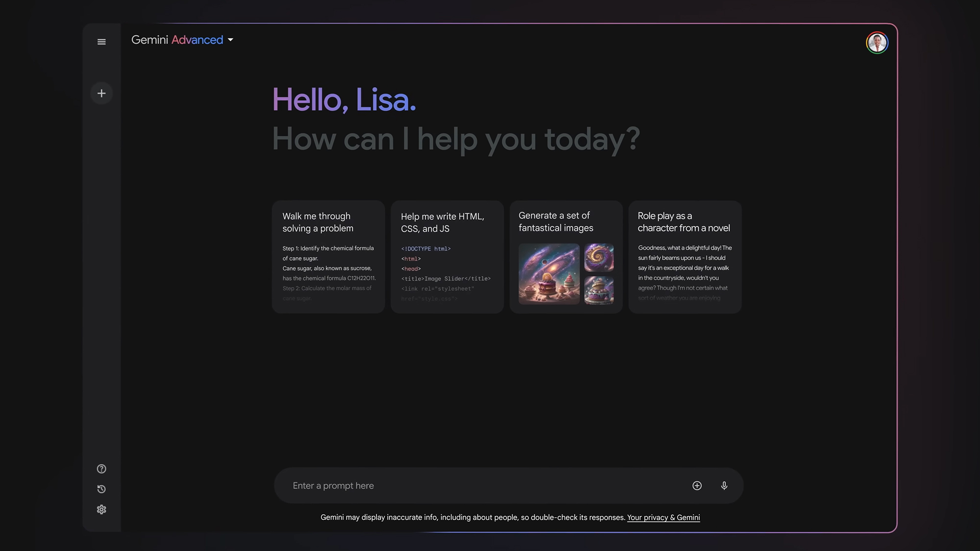Select the 'Role play as a character' suggestion
The width and height of the screenshot is (980, 551).
click(685, 256)
